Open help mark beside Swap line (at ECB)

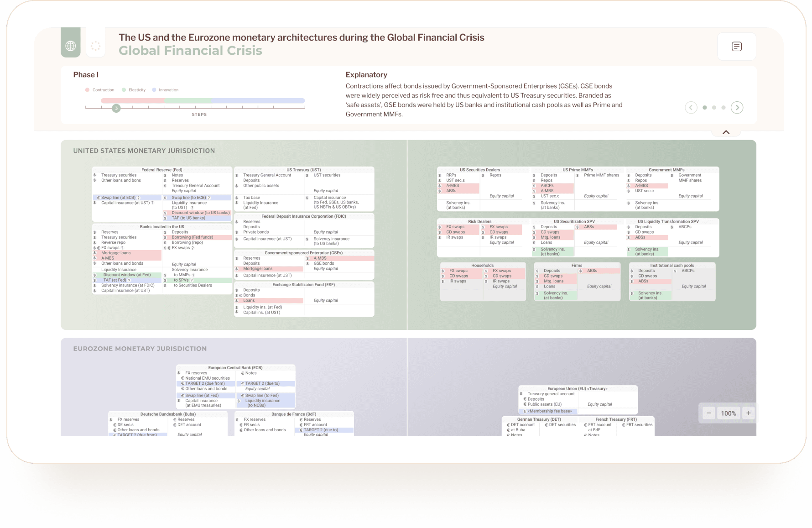click(x=138, y=198)
